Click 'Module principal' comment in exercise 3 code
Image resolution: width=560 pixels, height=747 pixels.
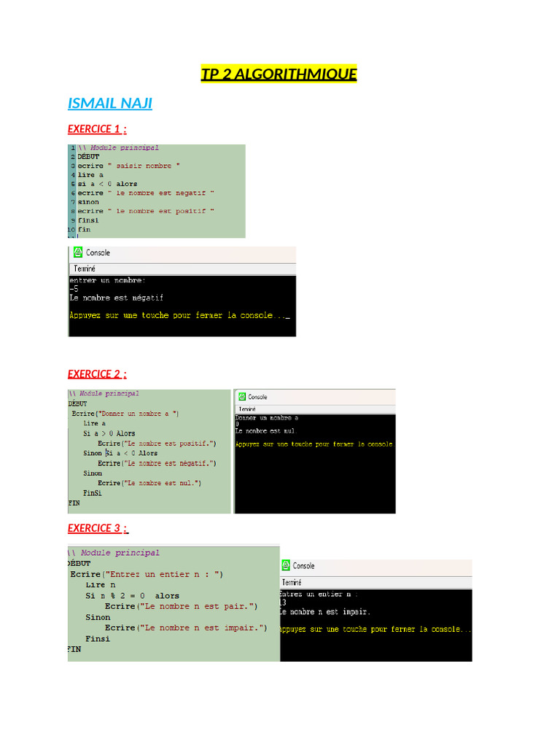click(120, 553)
